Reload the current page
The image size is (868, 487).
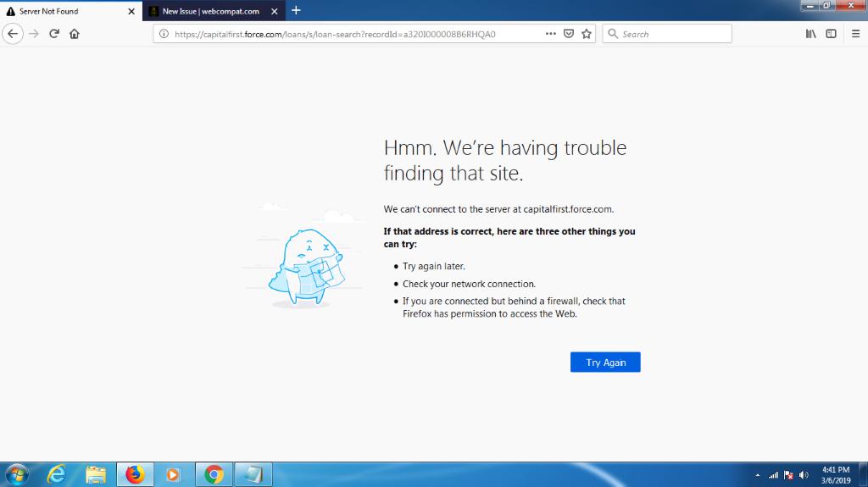pyautogui.click(x=54, y=34)
